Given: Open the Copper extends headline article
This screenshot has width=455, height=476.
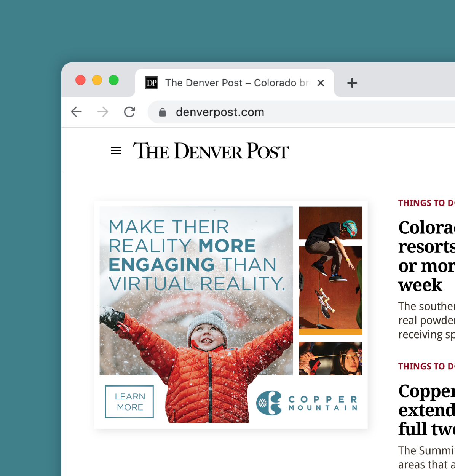Looking at the screenshot, I should pyautogui.click(x=426, y=410).
